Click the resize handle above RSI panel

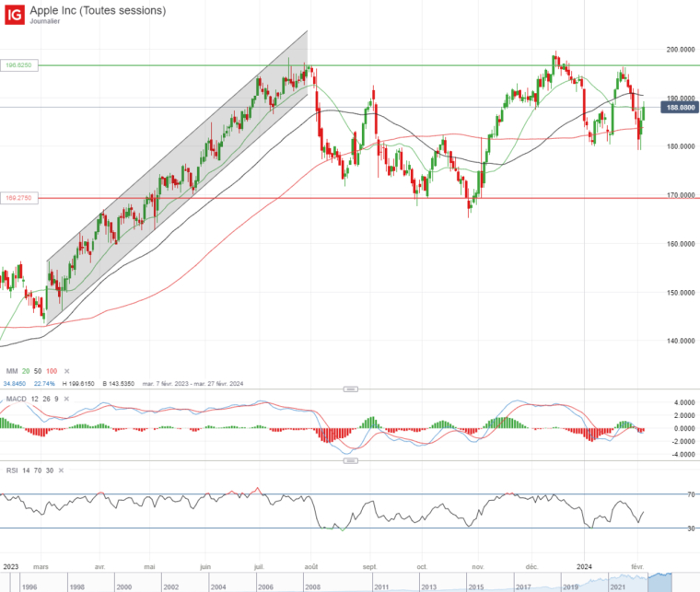[x=350, y=462]
